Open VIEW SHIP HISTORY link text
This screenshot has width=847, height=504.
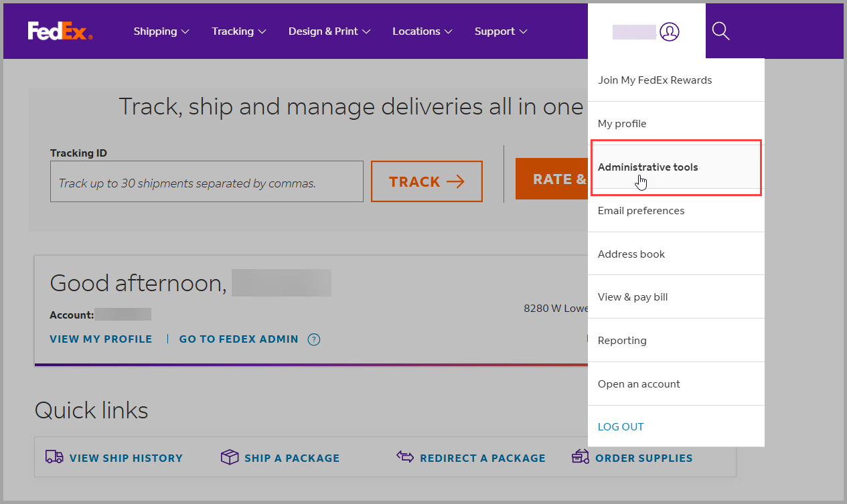click(x=126, y=458)
